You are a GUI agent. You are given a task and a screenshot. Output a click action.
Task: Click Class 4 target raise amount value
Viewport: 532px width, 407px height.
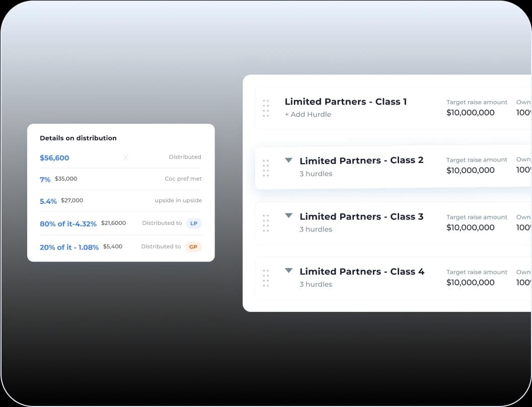click(x=470, y=283)
